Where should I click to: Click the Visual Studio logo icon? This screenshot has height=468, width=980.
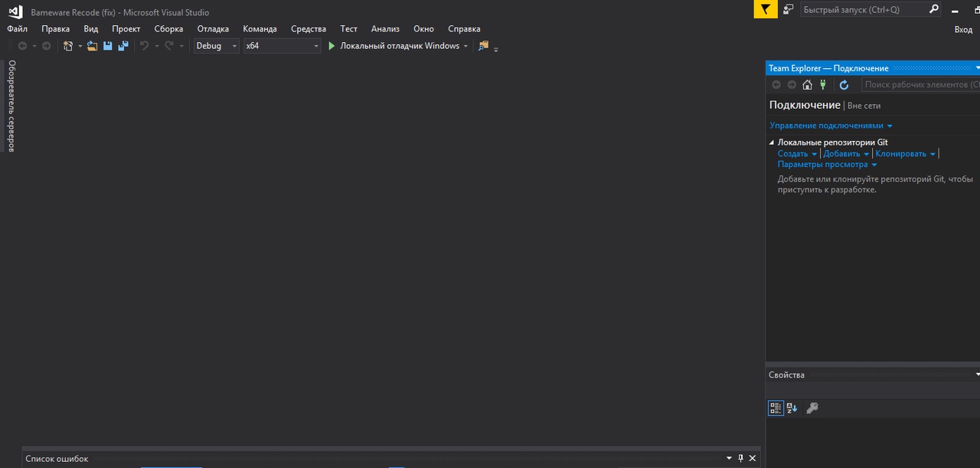(x=15, y=11)
